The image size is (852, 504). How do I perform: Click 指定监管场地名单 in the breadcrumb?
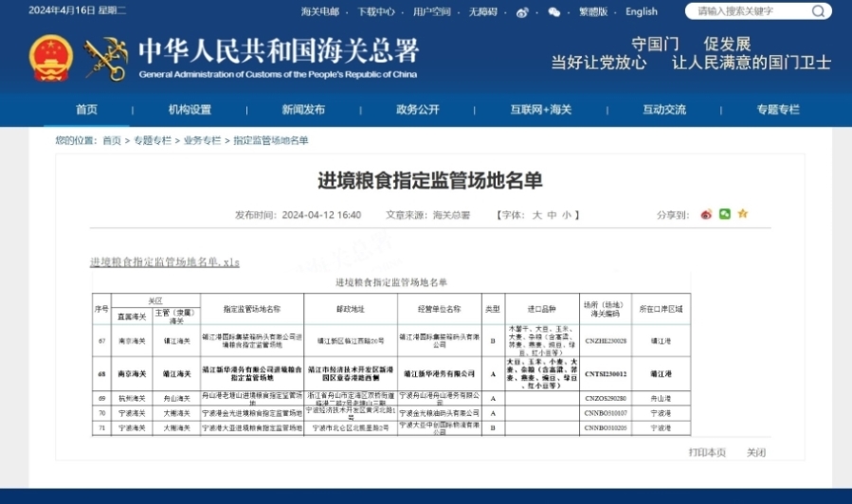point(271,140)
